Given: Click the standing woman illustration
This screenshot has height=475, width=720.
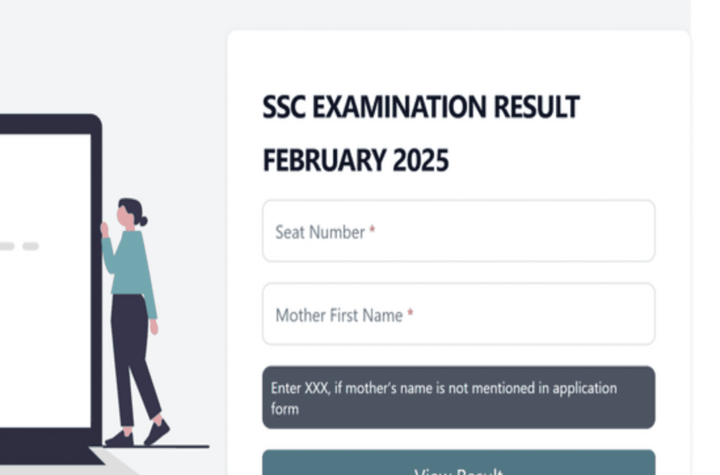Looking at the screenshot, I should [x=134, y=322].
